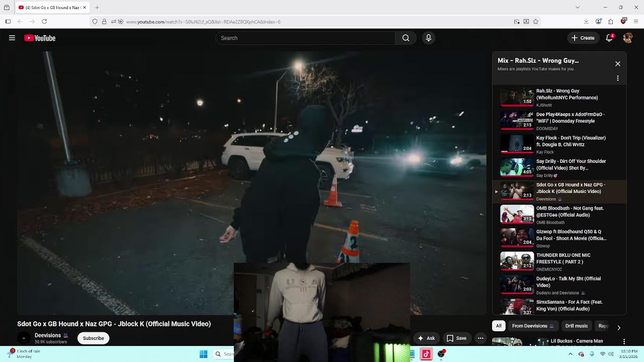Open the YouTube guide hamburger menu
The image size is (644, 362).
click(x=12, y=38)
